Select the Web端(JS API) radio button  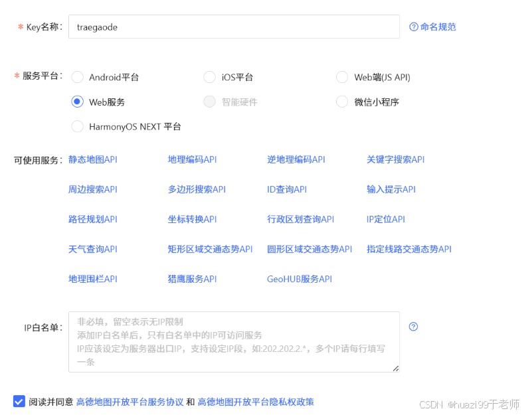tap(341, 77)
